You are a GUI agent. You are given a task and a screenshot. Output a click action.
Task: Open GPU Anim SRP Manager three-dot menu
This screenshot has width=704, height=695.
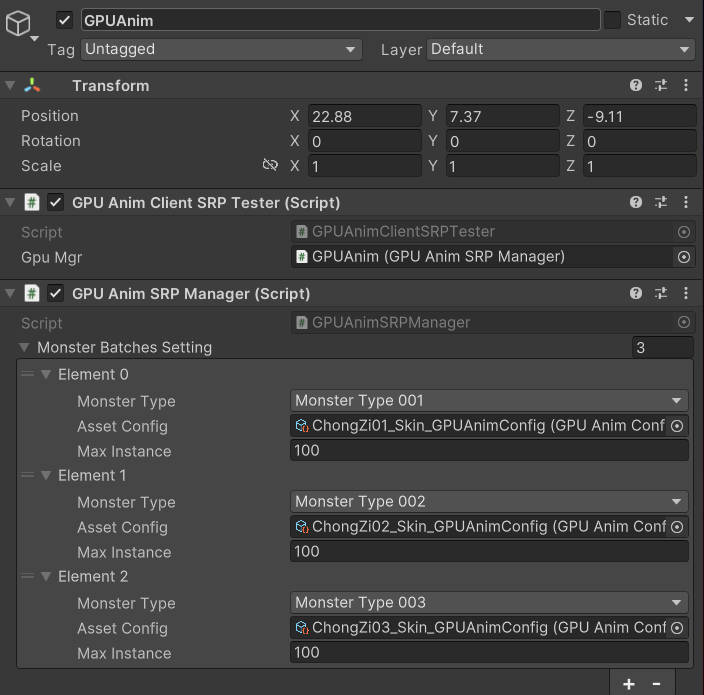[685, 294]
